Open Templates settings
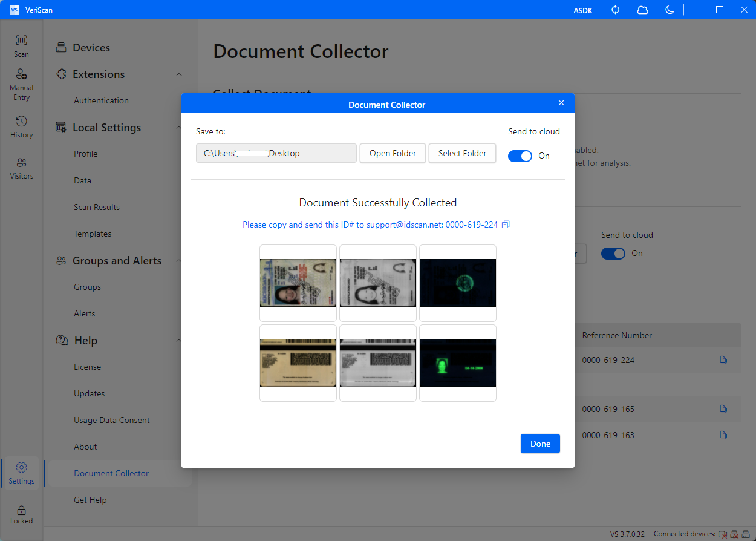The image size is (756, 541). (x=93, y=234)
